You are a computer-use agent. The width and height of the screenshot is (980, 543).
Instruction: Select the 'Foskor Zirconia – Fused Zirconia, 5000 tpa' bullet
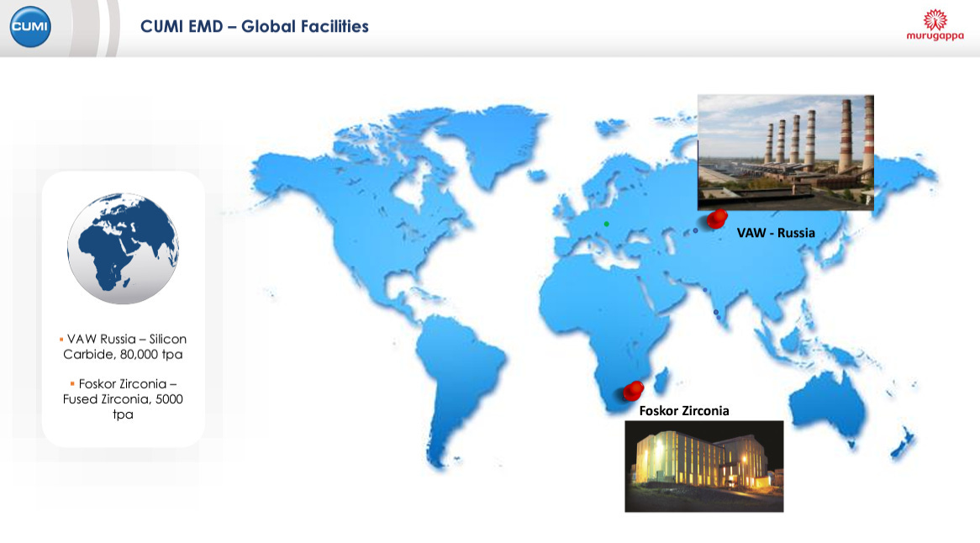[x=123, y=398]
